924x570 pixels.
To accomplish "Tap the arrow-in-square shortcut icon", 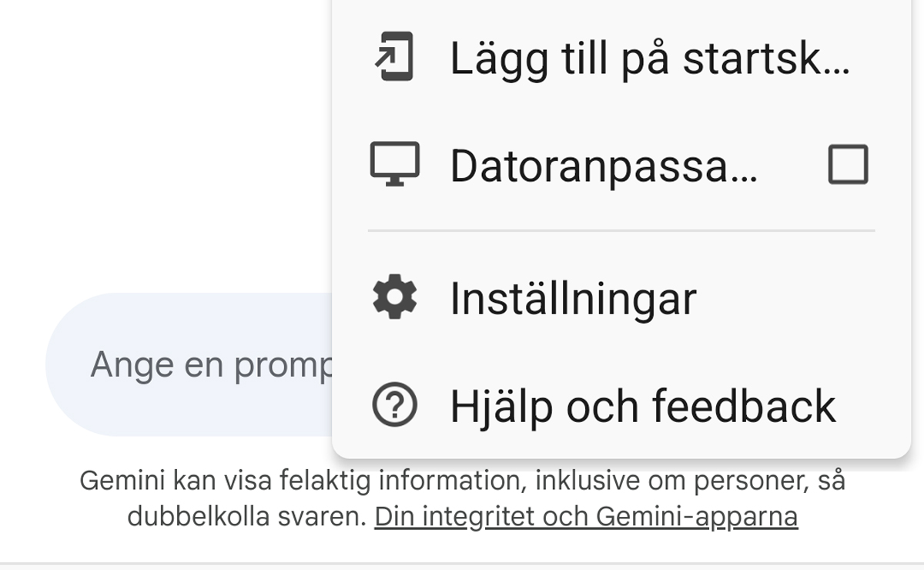I will 394,55.
